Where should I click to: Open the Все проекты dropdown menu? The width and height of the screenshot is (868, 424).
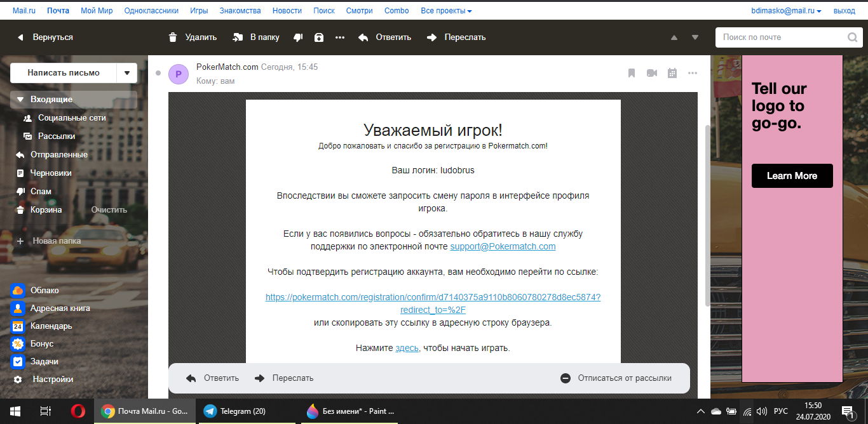point(447,11)
